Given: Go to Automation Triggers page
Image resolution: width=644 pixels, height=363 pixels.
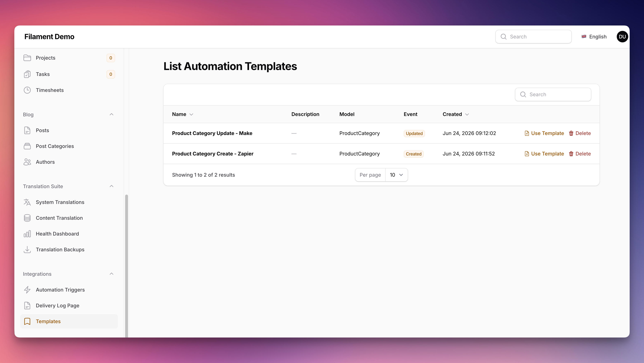Looking at the screenshot, I should (69, 290).
